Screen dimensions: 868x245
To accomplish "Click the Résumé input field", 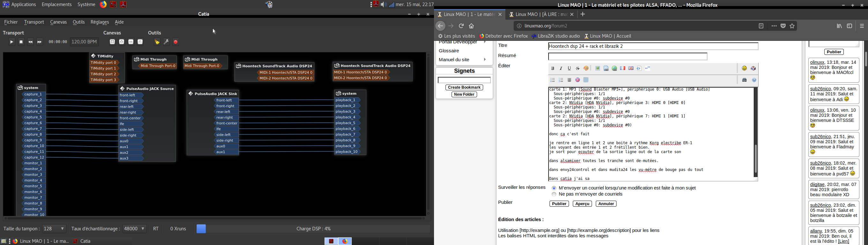I will pyautogui.click(x=628, y=56).
